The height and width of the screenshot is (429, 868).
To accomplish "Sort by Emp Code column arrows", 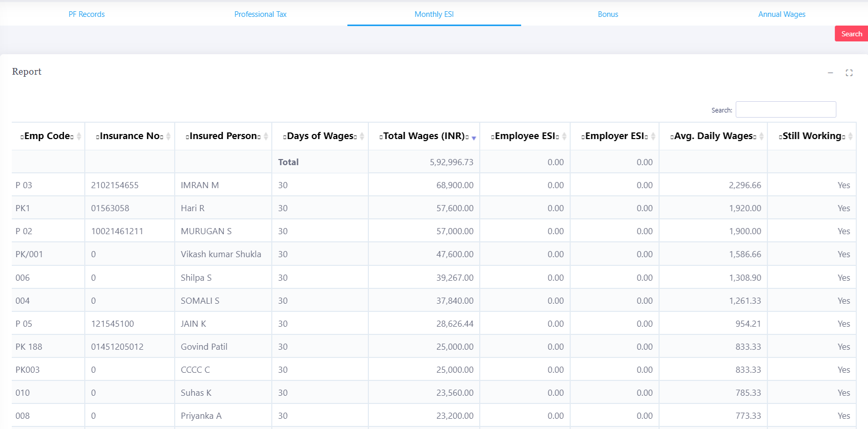I will [79, 136].
